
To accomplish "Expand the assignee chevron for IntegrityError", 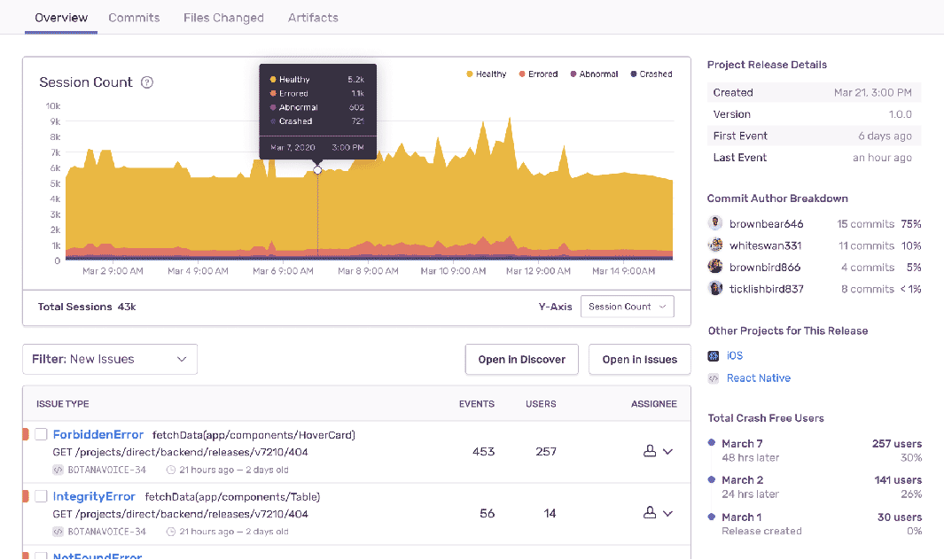I will tap(668, 513).
